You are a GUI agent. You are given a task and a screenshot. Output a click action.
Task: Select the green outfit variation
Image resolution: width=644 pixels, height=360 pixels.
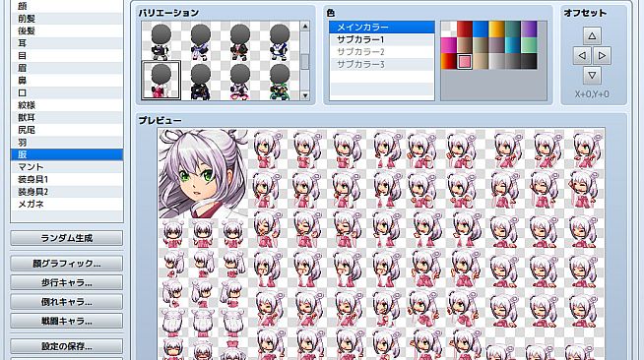pos(280,81)
